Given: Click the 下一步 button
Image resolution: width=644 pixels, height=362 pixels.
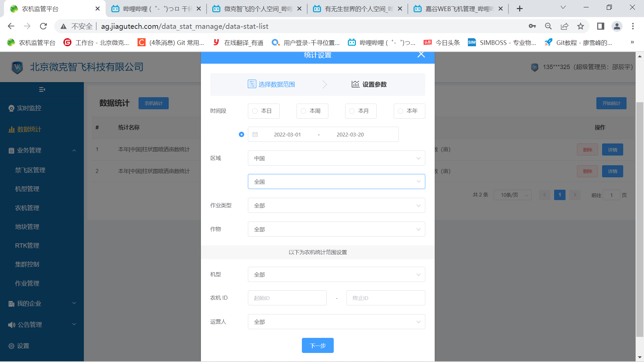Looking at the screenshot, I should click(317, 346).
